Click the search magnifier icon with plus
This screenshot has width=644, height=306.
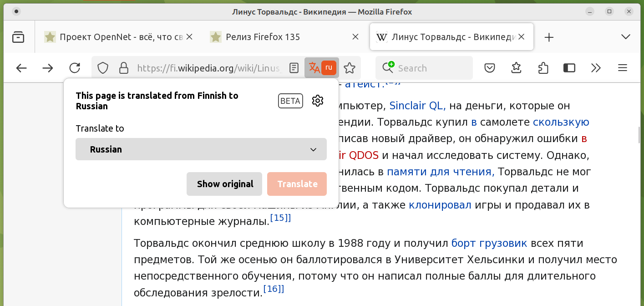coord(388,68)
